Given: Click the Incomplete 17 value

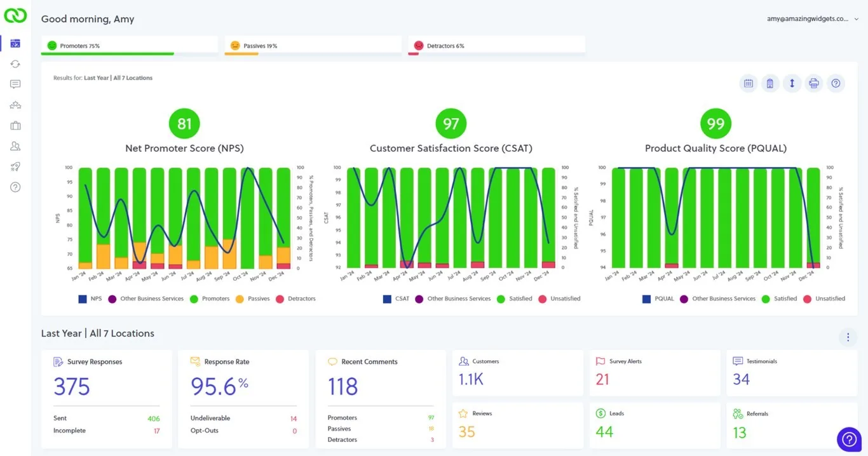Looking at the screenshot, I should [156, 431].
